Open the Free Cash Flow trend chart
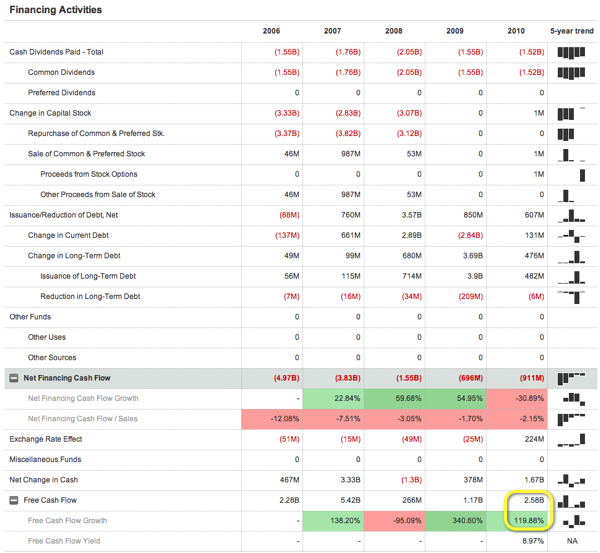This screenshot has height=553, width=600. click(x=571, y=501)
